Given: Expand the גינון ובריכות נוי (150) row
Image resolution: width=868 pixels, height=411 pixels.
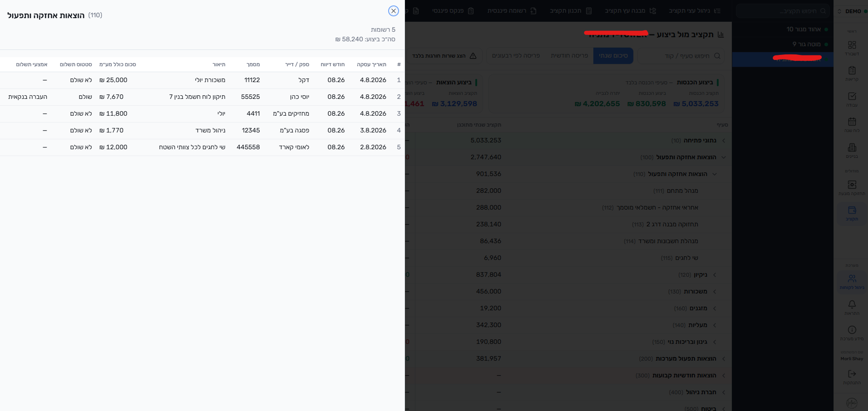Looking at the screenshot, I should (x=715, y=342).
